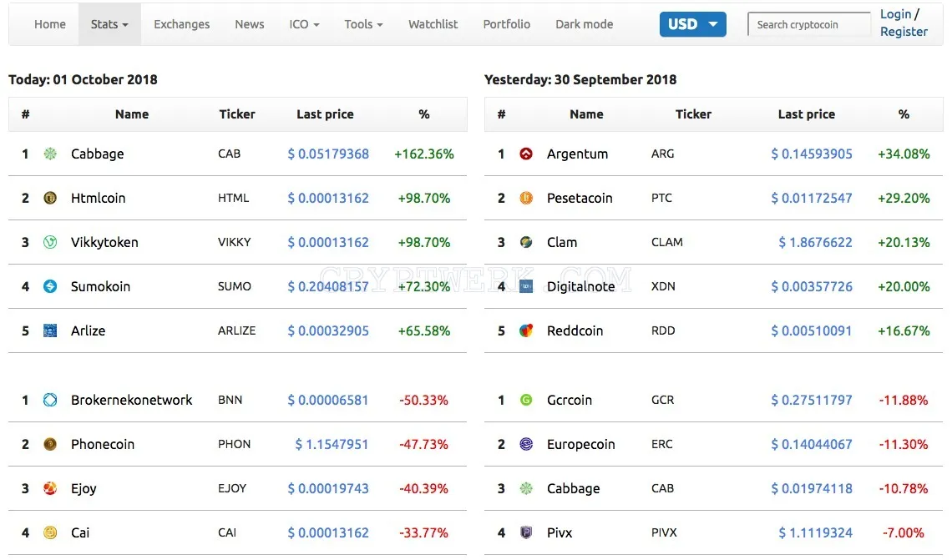Click the -50.33% change value
This screenshot has width=952, height=560.
(423, 400)
